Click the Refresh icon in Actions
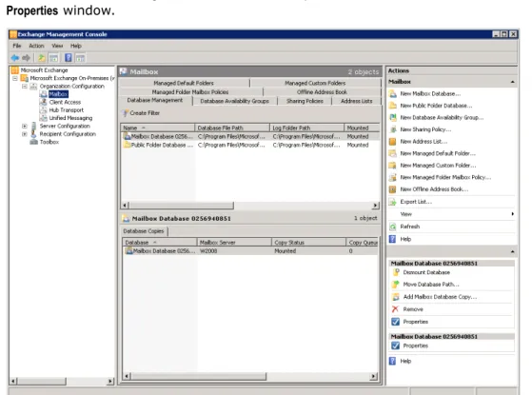The width and height of the screenshot is (532, 395). click(392, 227)
